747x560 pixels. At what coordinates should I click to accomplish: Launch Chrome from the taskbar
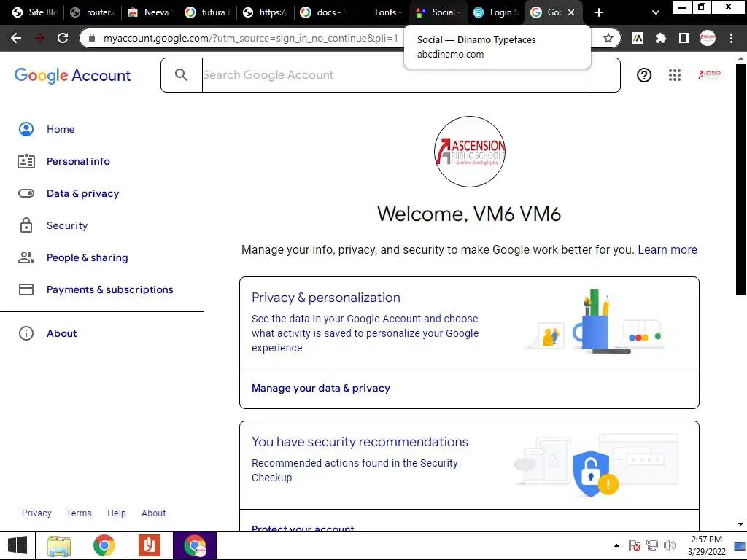pyautogui.click(x=104, y=545)
